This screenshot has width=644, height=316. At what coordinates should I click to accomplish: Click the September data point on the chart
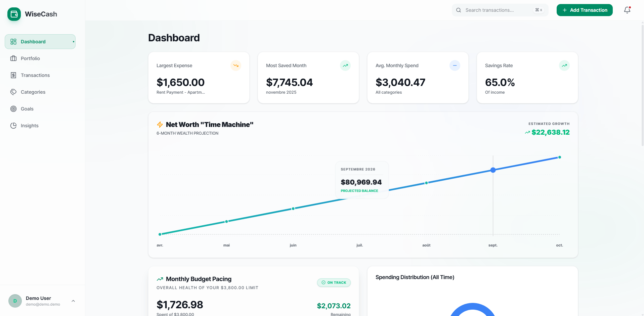[493, 170]
